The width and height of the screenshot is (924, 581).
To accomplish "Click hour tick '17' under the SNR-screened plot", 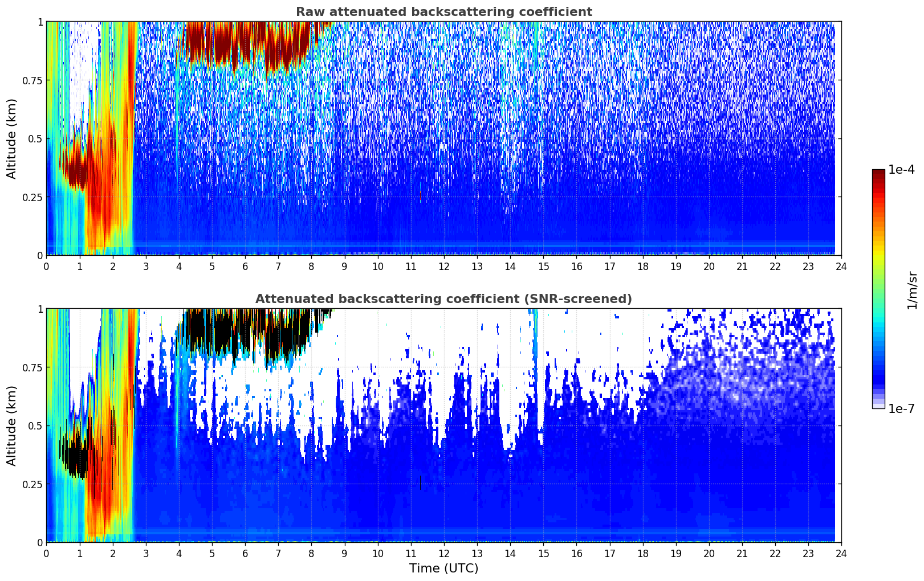I will point(609,553).
